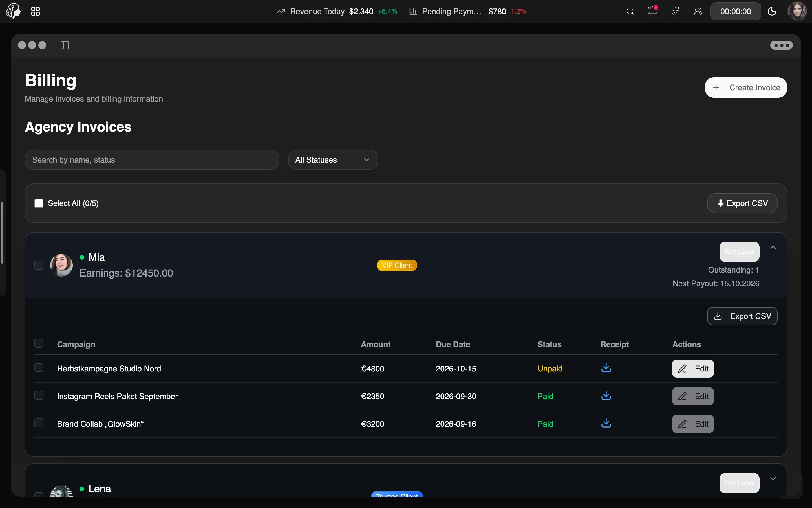Click the Search by name, status field
The image size is (812, 508).
point(152,160)
